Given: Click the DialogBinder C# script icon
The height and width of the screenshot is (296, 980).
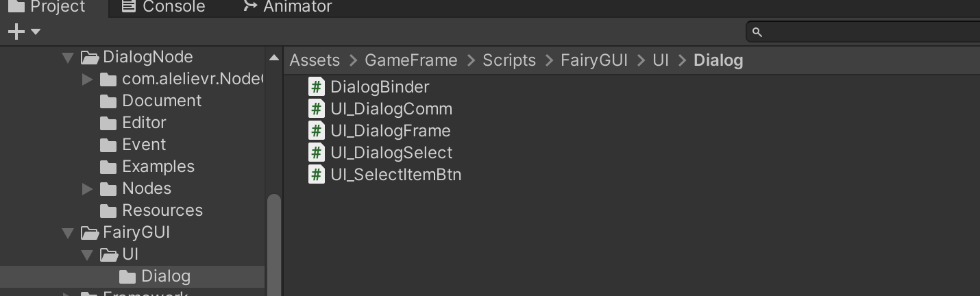Looking at the screenshot, I should (x=316, y=87).
